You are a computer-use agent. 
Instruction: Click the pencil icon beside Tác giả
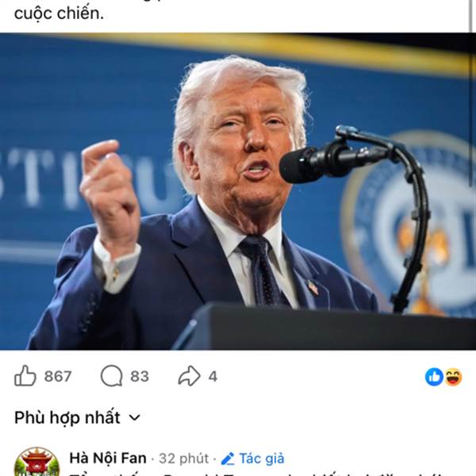[228, 459]
